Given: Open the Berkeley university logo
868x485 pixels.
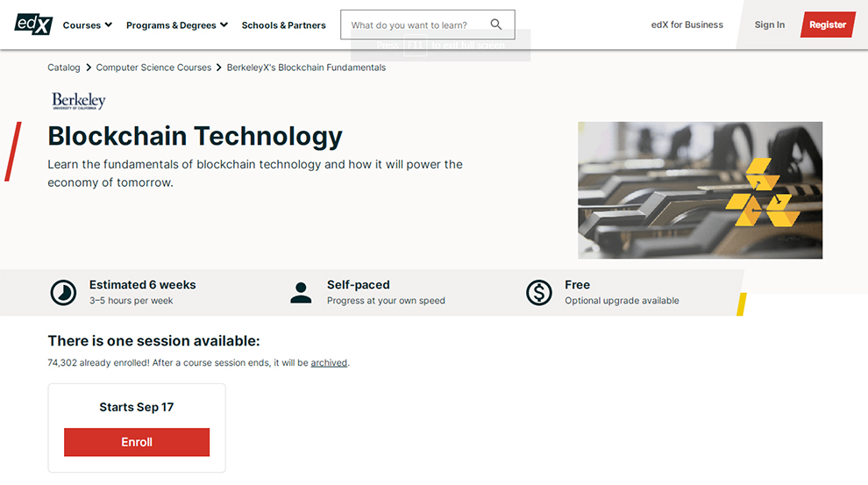Looking at the screenshot, I should pyautogui.click(x=79, y=101).
